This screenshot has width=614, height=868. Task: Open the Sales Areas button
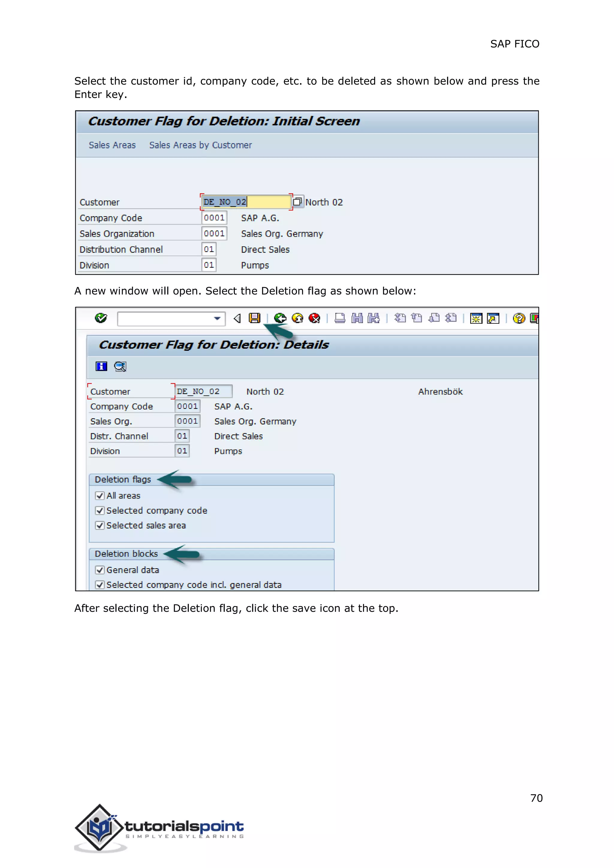[x=112, y=145]
